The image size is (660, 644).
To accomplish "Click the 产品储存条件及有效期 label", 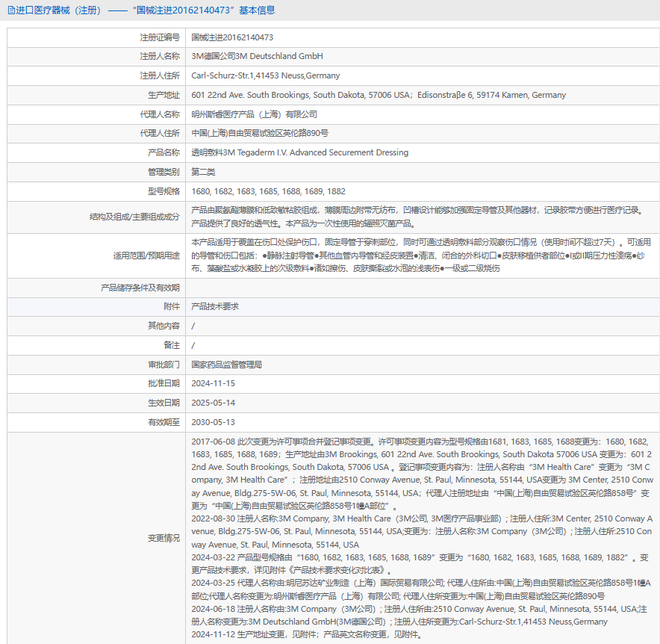I will point(140,288).
